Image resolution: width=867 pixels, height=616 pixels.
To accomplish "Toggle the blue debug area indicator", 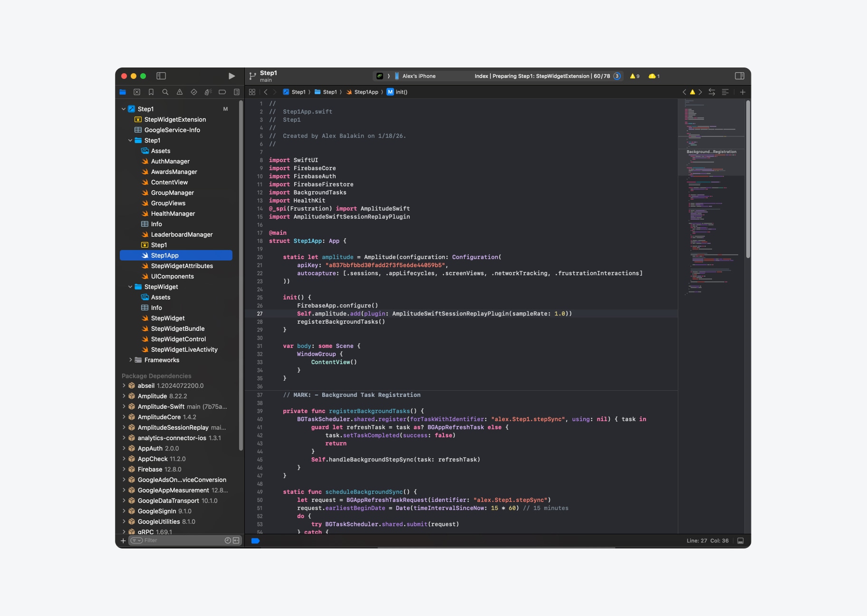I will pos(255,541).
